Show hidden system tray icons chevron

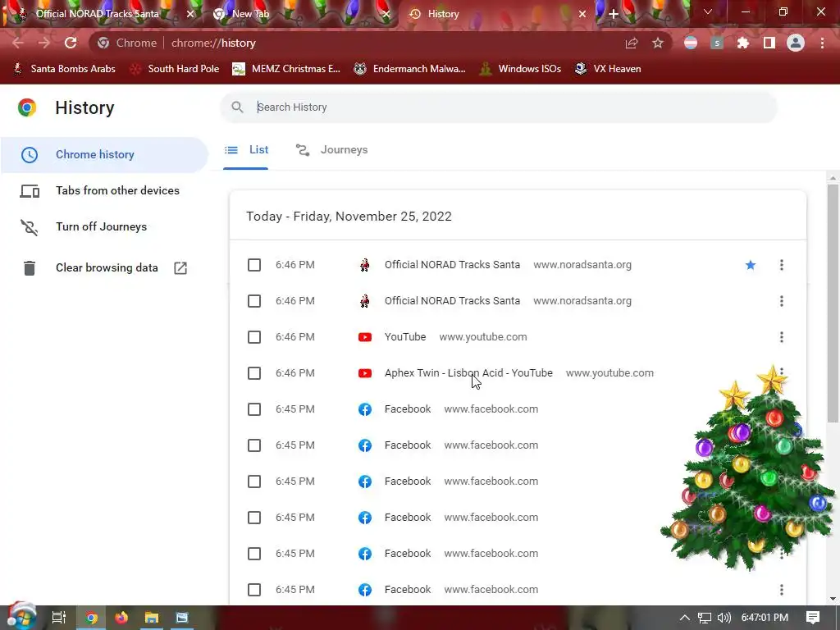[x=685, y=618]
